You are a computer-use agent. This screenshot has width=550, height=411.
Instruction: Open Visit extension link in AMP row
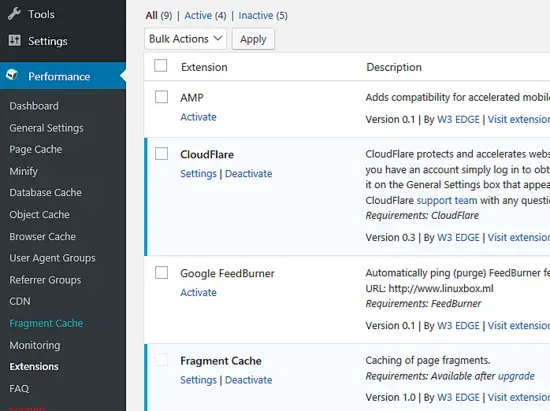pos(519,119)
